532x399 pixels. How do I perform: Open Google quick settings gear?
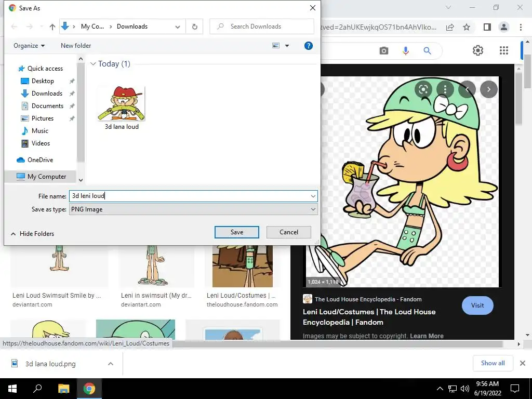[478, 50]
